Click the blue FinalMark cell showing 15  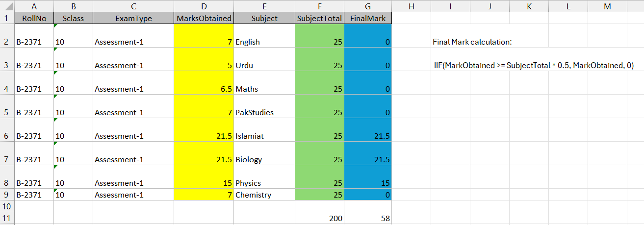click(x=368, y=183)
